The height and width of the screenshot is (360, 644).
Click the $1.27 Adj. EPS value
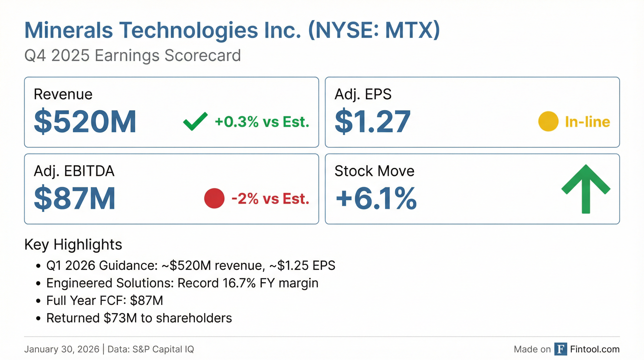tap(373, 121)
